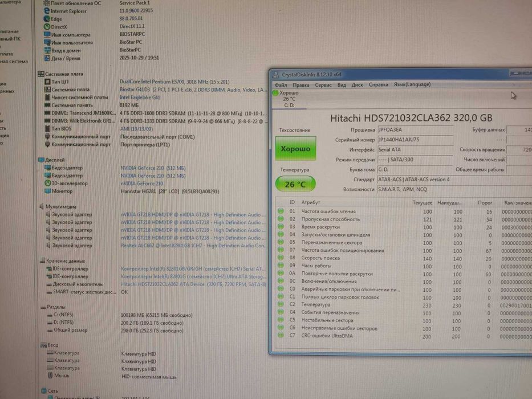Click the Тип BIOS chip icon

(x=47, y=129)
